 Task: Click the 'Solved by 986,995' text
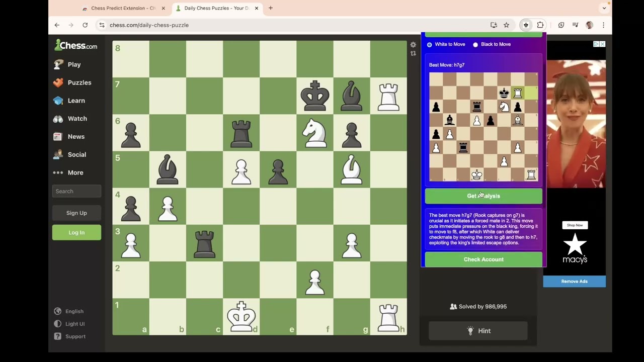[482, 306]
